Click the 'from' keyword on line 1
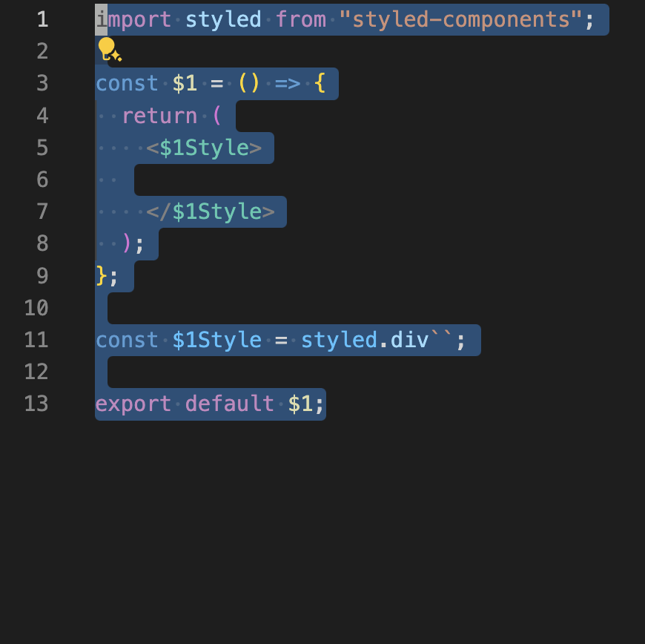645x644 pixels. (x=301, y=20)
